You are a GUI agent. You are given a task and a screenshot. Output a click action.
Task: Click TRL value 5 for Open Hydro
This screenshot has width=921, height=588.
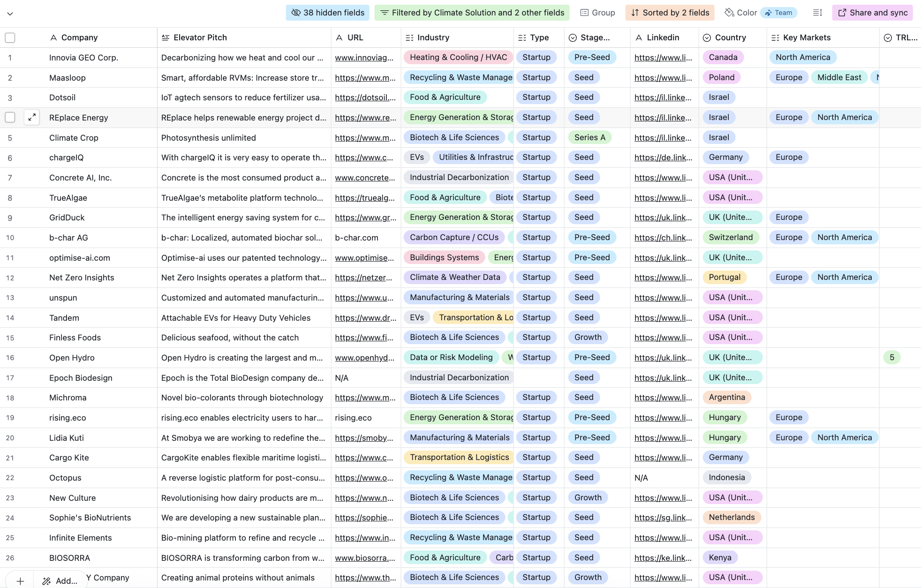891,357
